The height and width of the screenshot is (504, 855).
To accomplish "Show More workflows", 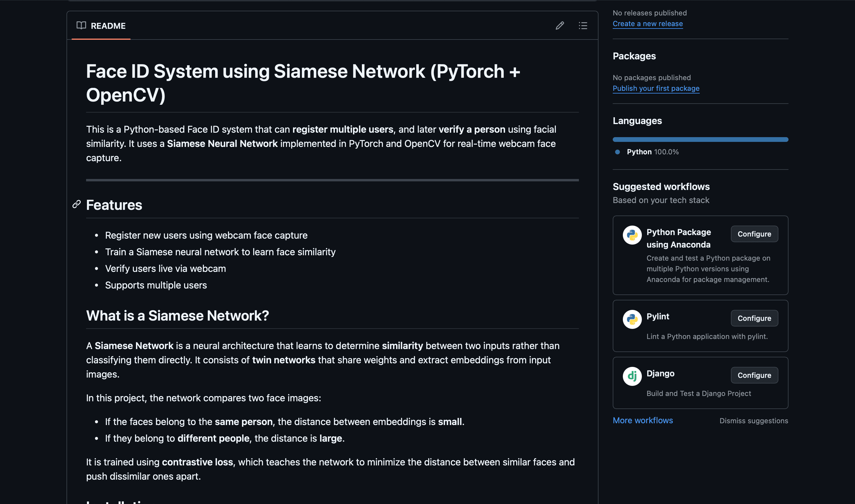I will tap(643, 420).
